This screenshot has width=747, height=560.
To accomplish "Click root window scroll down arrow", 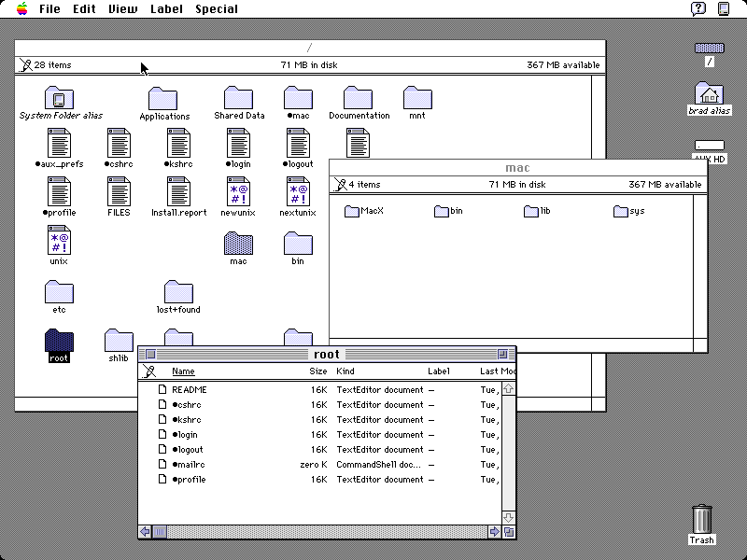I will pyautogui.click(x=508, y=518).
